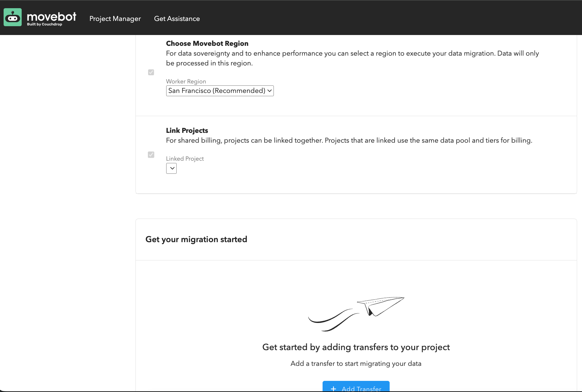582x392 pixels.
Task: Click the paper plane illustration
Action: click(356, 314)
